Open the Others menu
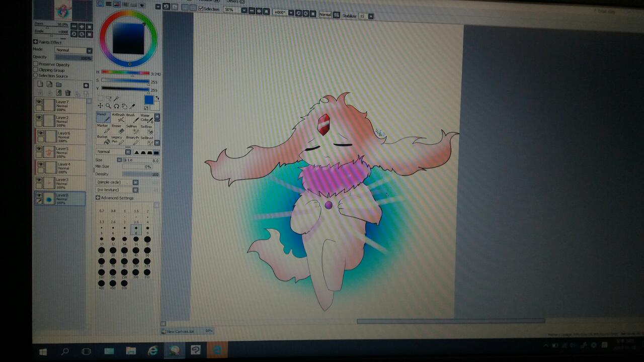The height and width of the screenshot is (362, 644). pos(235,2)
